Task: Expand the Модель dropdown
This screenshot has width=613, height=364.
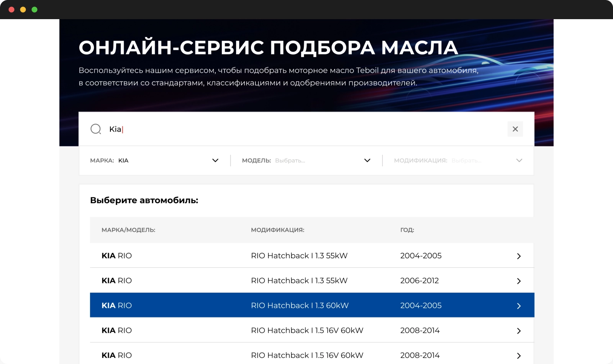Action: tap(306, 161)
